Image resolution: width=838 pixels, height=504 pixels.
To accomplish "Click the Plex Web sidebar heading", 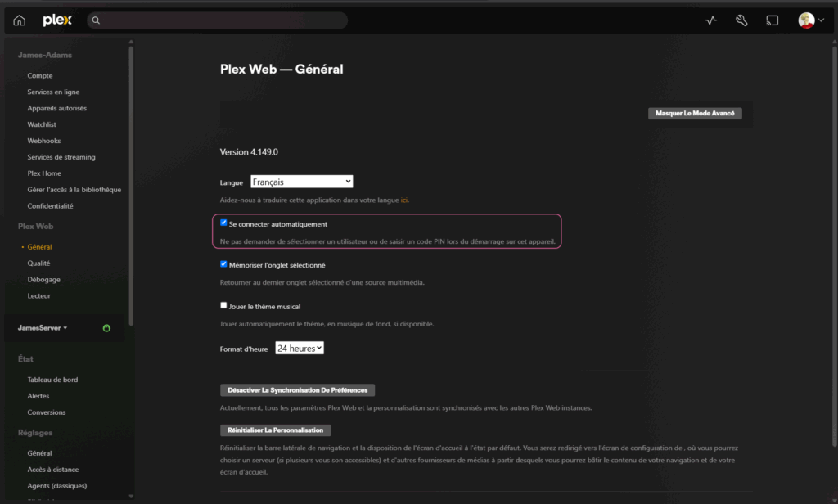I will coord(36,227).
